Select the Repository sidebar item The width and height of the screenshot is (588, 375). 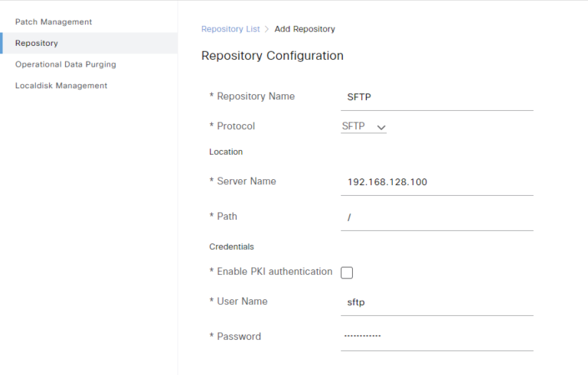pos(37,44)
